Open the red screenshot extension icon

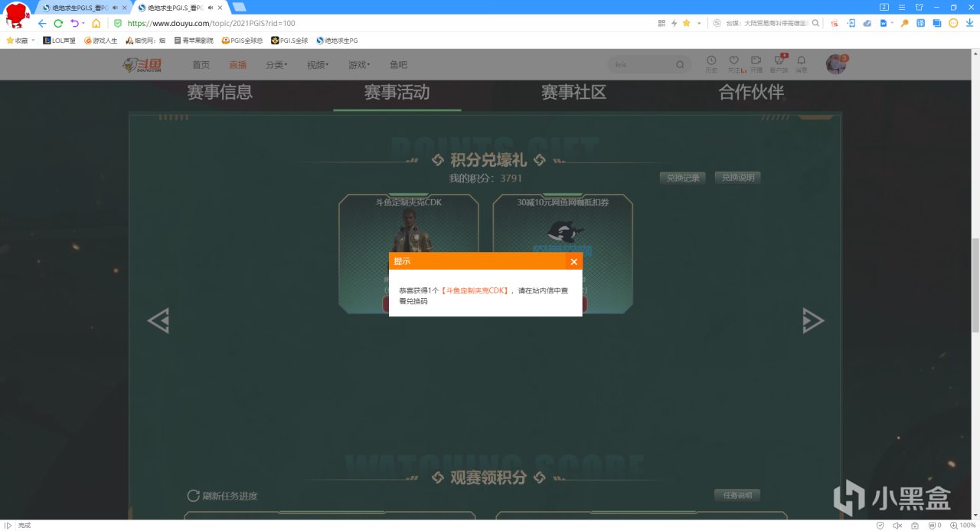coord(835,23)
